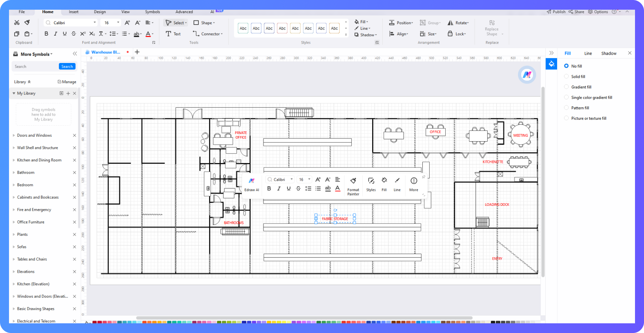This screenshot has height=333, width=644.
Task: Select the Solid fill radio option
Action: pyautogui.click(x=566, y=76)
